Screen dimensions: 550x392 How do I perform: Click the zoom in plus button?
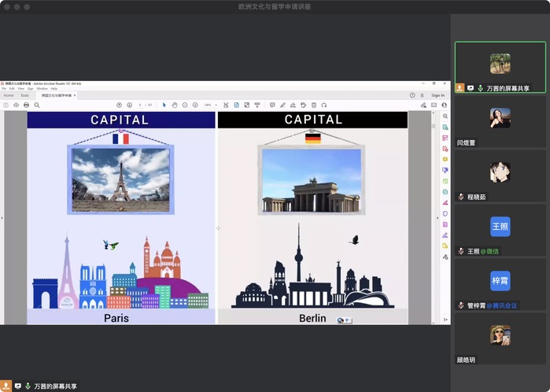tap(195, 105)
